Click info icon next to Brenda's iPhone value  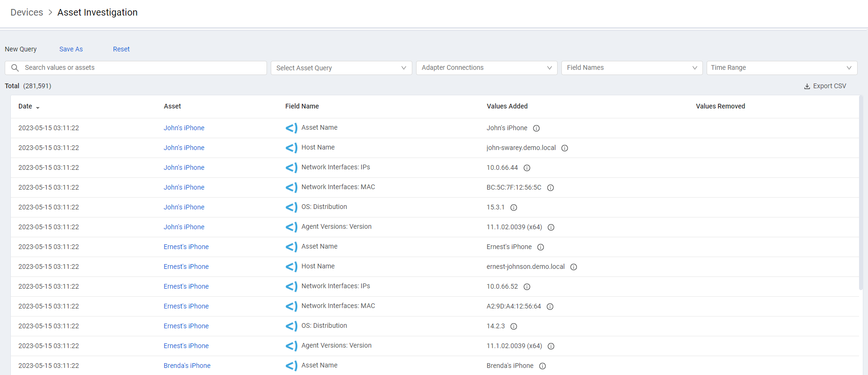point(542,366)
